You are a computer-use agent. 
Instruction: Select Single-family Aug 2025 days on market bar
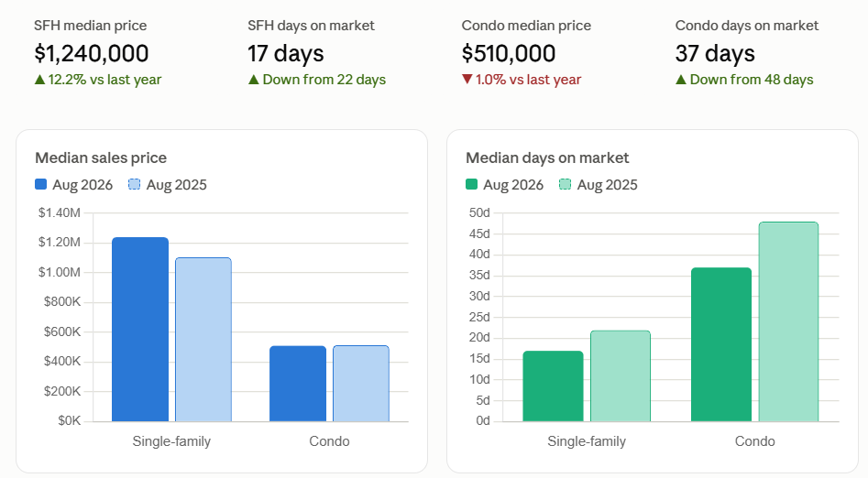coord(621,376)
